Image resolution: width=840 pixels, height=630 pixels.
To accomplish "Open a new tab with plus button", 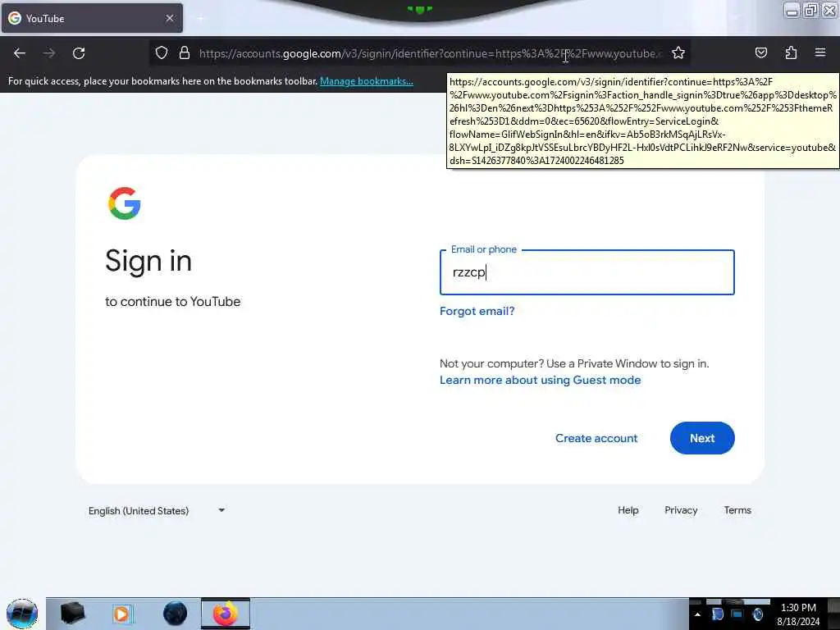I will [x=200, y=19].
